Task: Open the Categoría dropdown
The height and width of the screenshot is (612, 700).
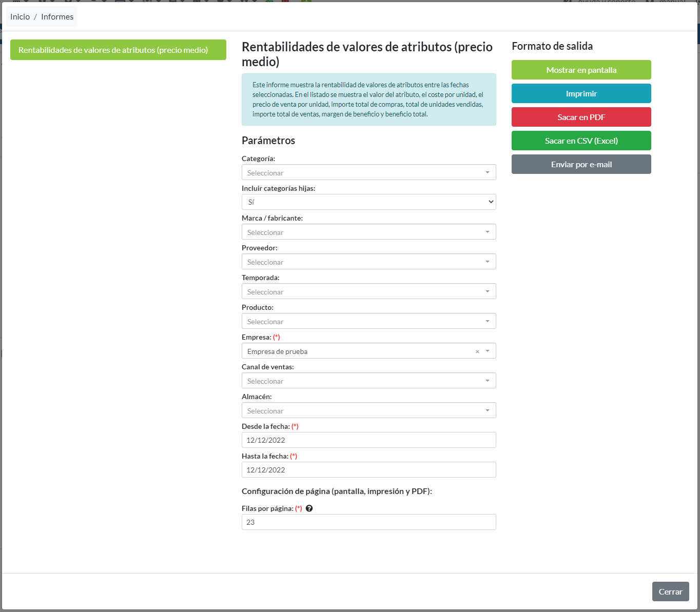Action: [x=368, y=172]
